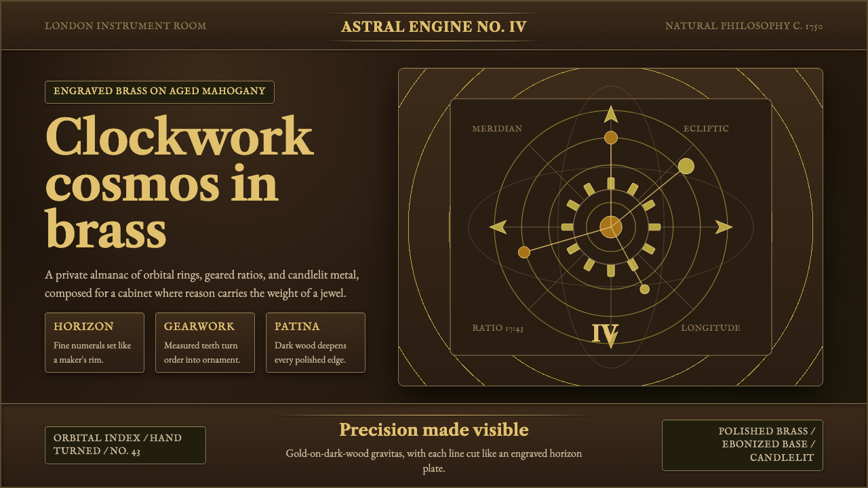
Task: Click the ORBITAL INDEX / HAND TURNED box
Action: 125,445
